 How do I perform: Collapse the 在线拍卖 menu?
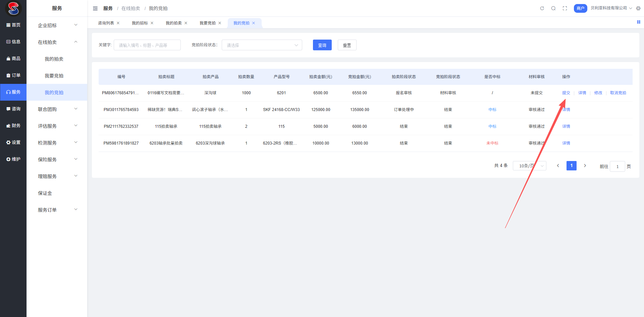coord(57,42)
